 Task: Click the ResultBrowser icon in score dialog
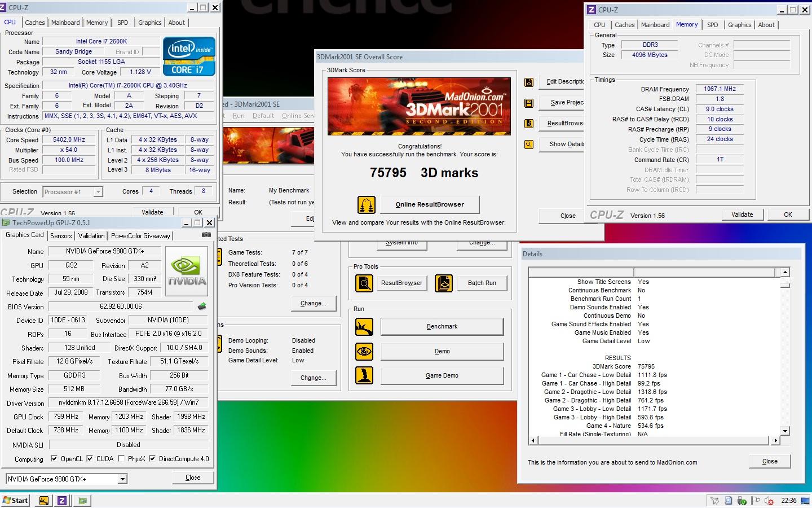529,124
